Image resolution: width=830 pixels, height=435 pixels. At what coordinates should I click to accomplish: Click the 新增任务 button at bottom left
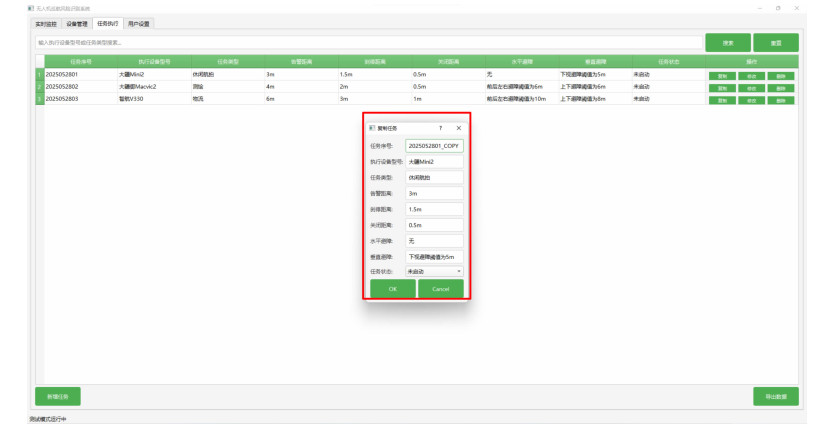tap(57, 396)
